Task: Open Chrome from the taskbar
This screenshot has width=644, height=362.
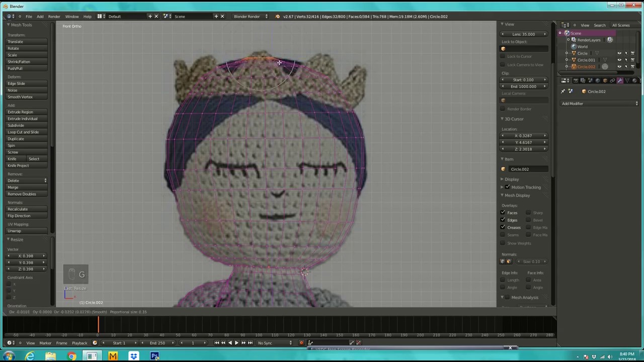Action: (x=71, y=356)
